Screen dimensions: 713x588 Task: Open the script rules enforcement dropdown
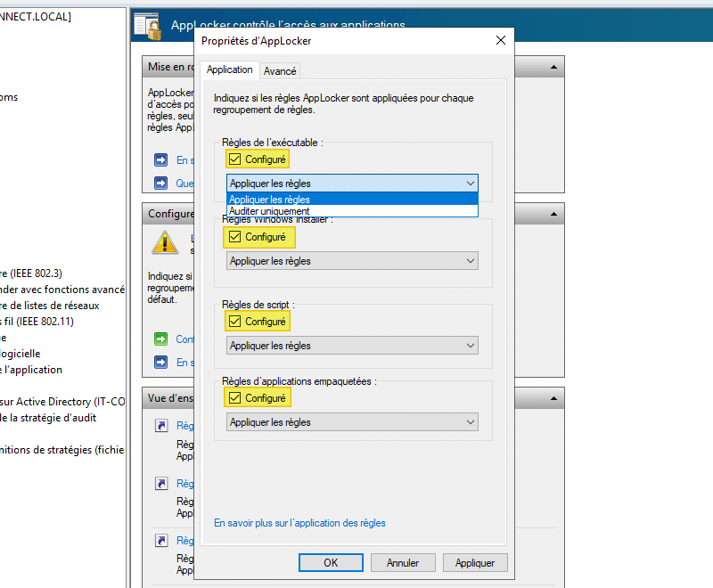coord(352,346)
